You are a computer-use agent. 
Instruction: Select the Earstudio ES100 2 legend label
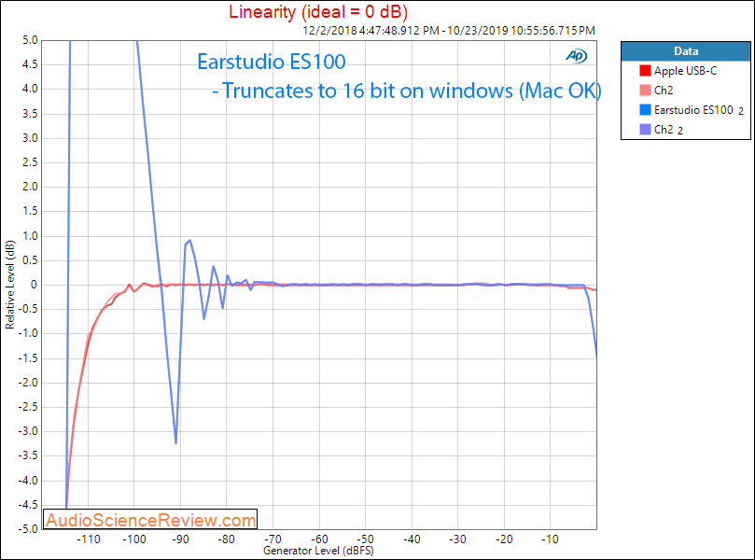coord(699,110)
